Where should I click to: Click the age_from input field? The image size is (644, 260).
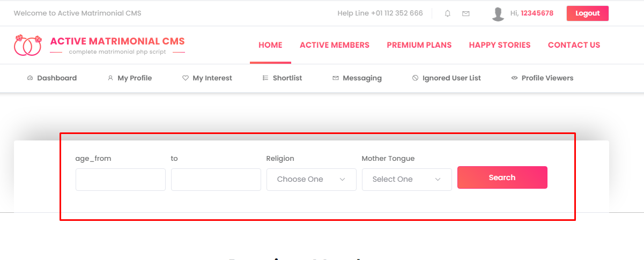point(121,180)
